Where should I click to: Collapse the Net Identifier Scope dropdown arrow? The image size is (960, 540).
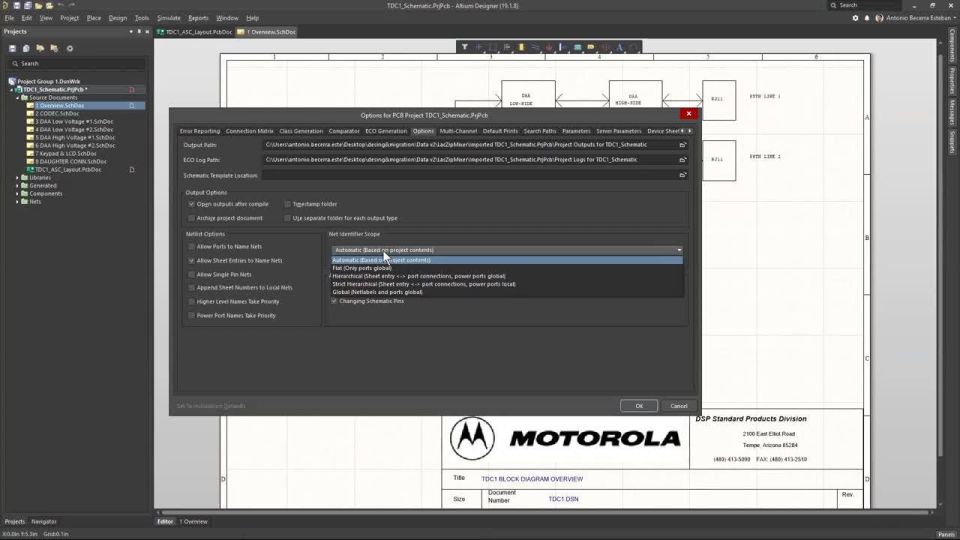(x=679, y=250)
